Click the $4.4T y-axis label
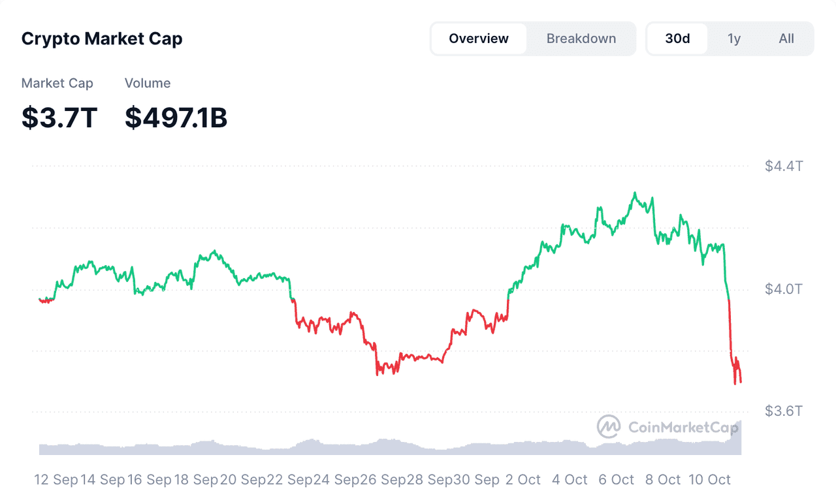 tap(784, 166)
